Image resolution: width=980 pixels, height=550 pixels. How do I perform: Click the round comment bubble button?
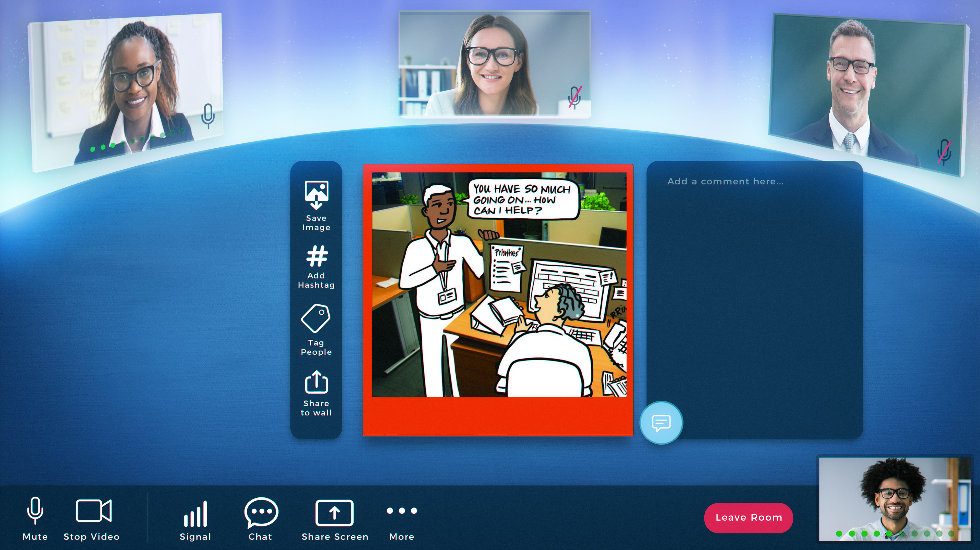(661, 422)
